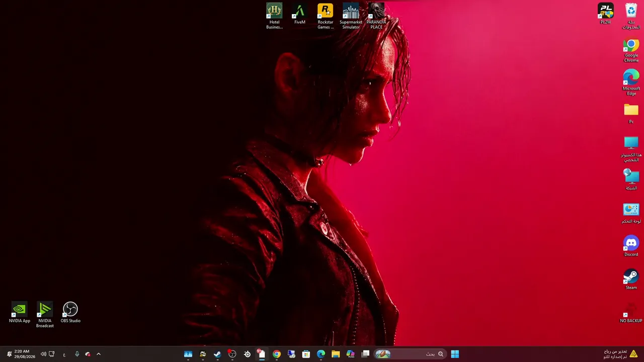Click the taskbar search box (بحث)

[x=410, y=354]
